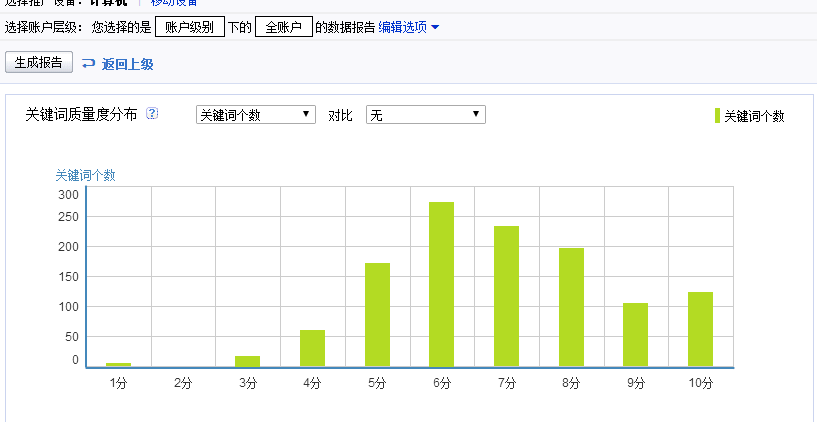Click the 10分 bar in the chart

tap(700, 329)
